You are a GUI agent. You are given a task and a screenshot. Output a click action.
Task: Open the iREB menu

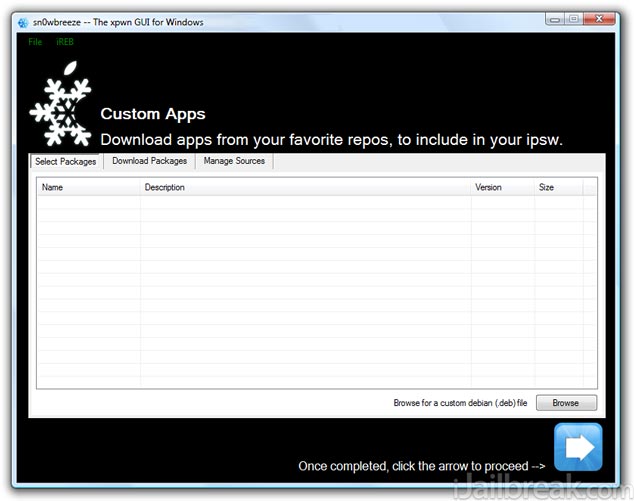(x=65, y=42)
